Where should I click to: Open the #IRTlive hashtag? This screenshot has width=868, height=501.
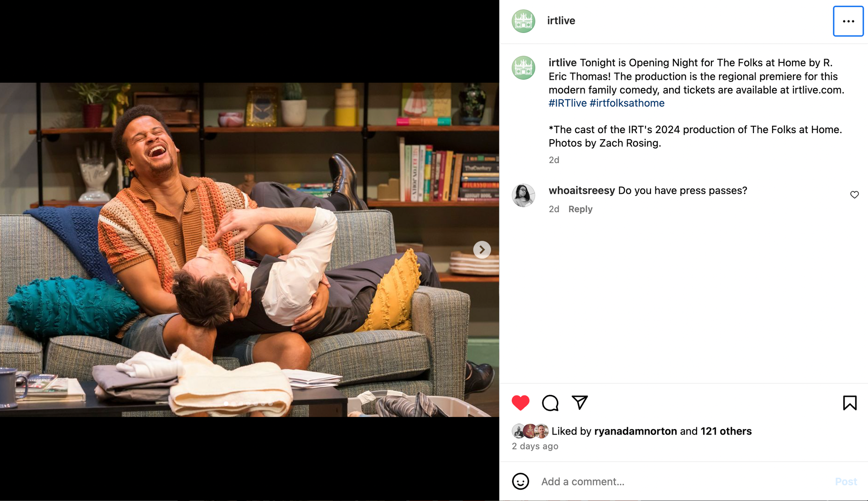click(568, 103)
